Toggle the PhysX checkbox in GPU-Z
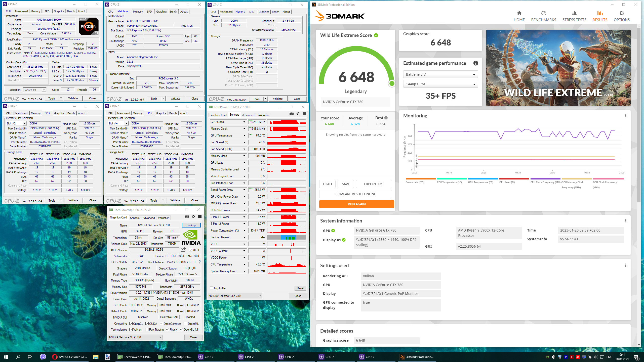Viewport: 644px width, 362px height. (x=167, y=329)
